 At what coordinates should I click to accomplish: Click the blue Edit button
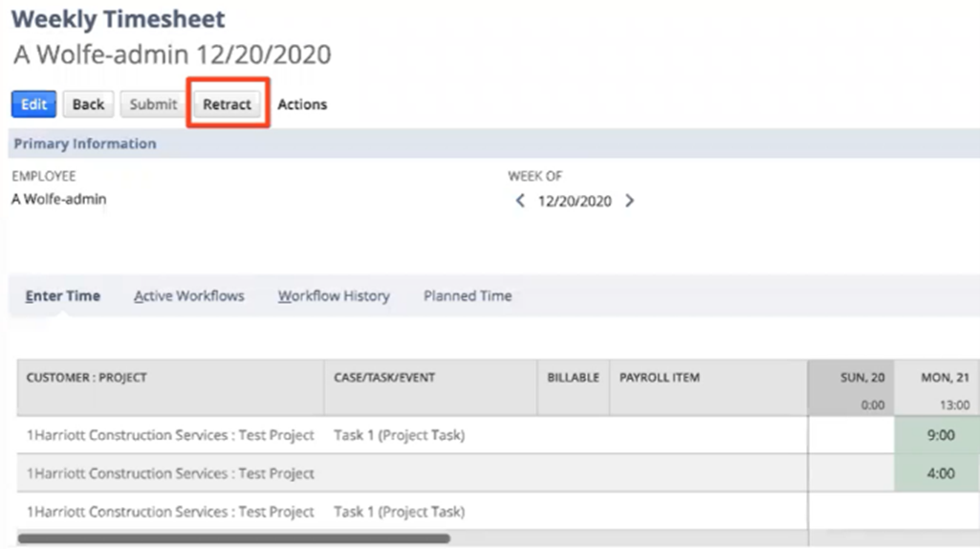[33, 104]
